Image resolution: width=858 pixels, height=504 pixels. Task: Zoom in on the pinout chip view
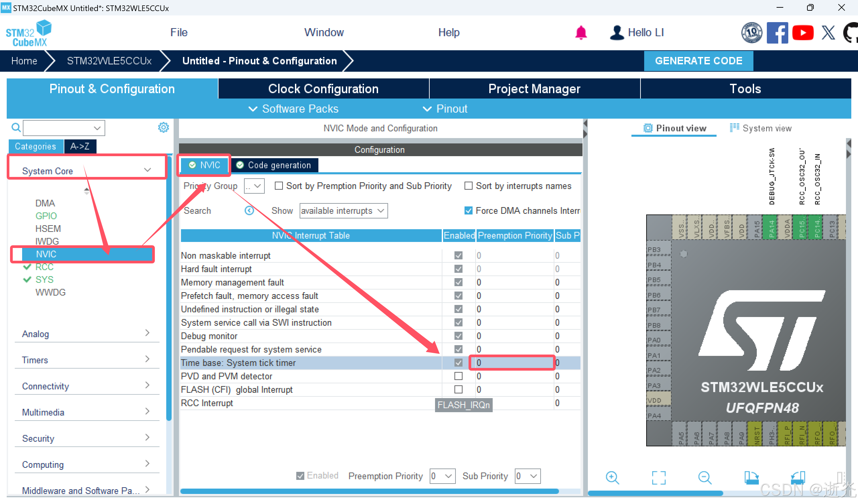(612, 478)
